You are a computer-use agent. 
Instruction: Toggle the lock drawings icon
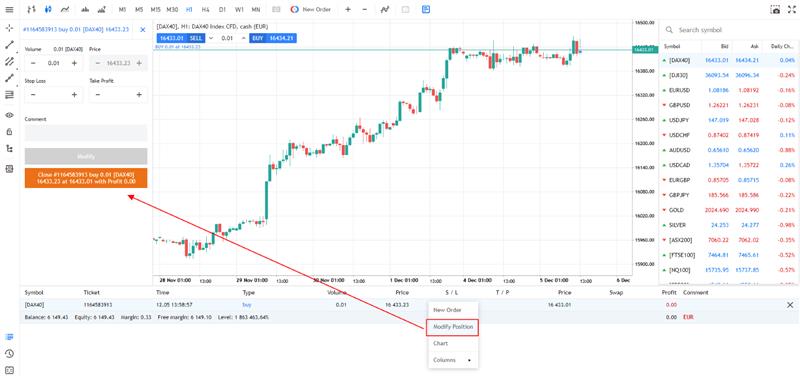(x=9, y=132)
